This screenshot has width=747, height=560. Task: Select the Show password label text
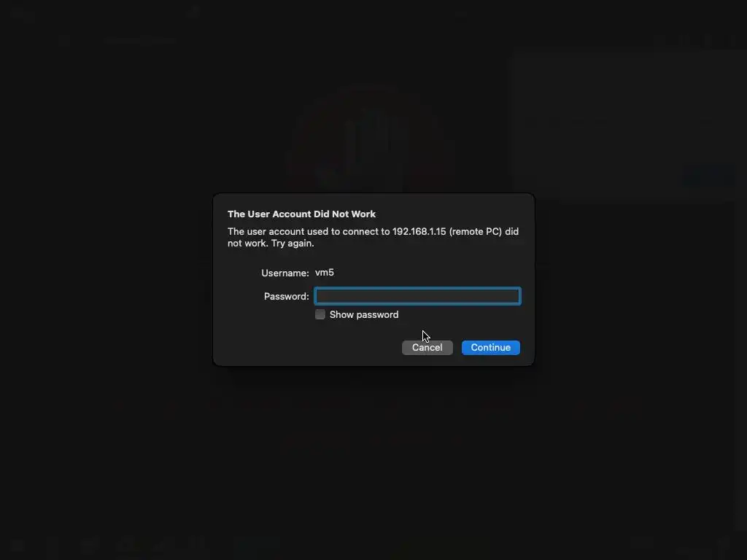(x=364, y=315)
